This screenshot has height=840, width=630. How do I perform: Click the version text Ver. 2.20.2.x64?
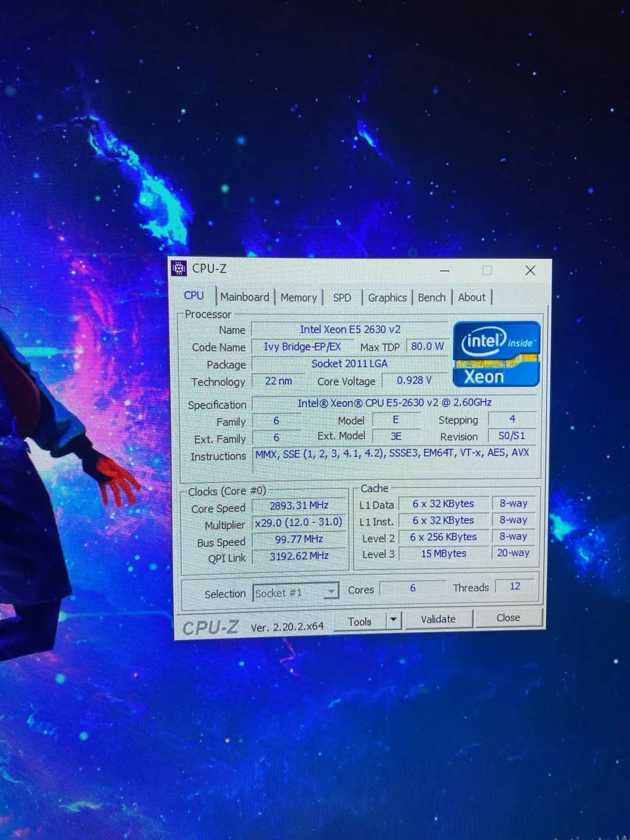(287, 627)
